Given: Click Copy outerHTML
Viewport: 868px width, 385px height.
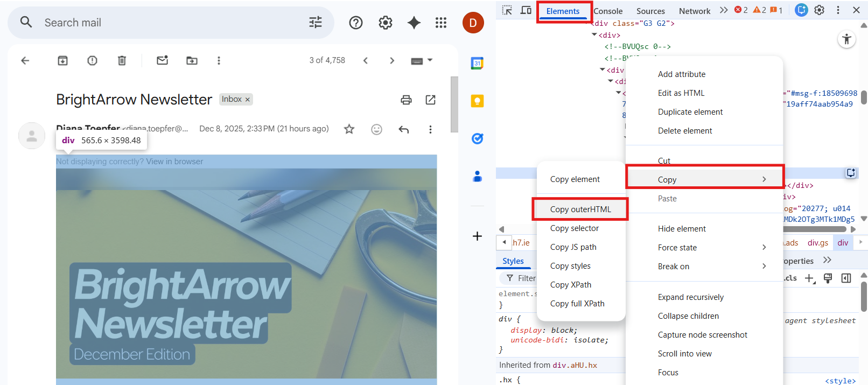Looking at the screenshot, I should (x=581, y=209).
